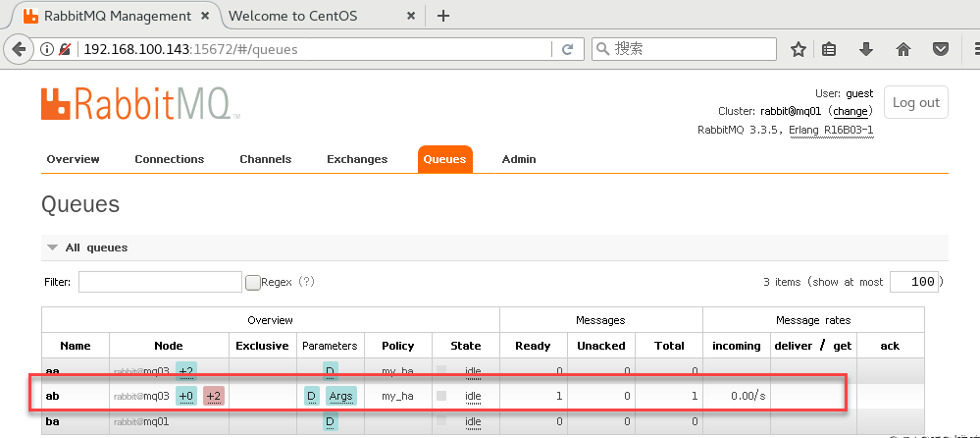Viewport: 980px width, 438px height.
Task: Open the Exchanges tab
Action: 357,159
